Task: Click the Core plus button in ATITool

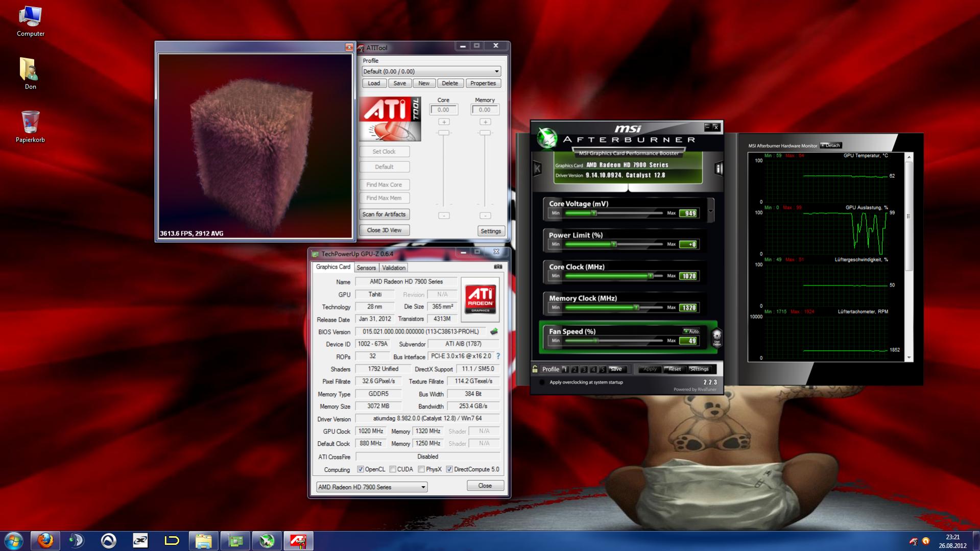Action: [x=444, y=122]
